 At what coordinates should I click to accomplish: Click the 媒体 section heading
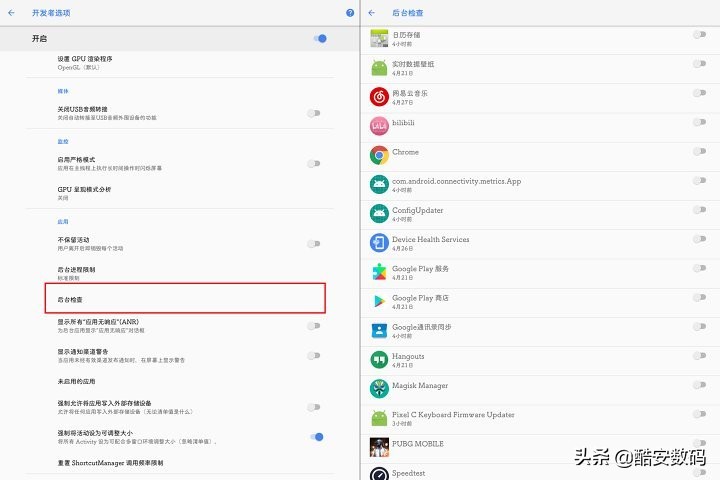click(63, 91)
